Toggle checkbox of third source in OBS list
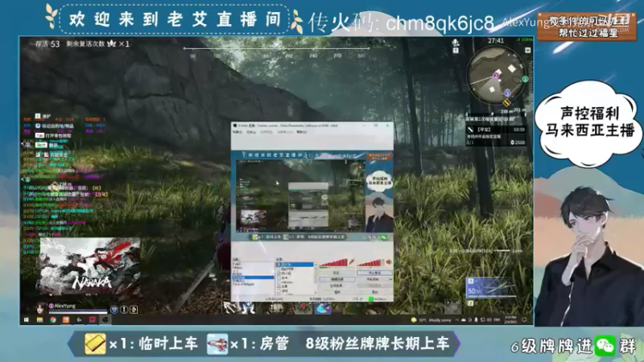 279,274
